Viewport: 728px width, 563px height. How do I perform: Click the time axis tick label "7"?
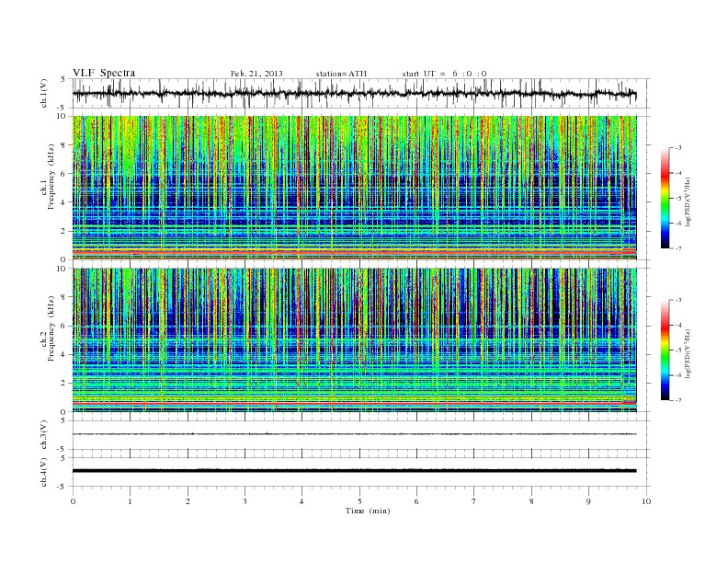click(474, 501)
